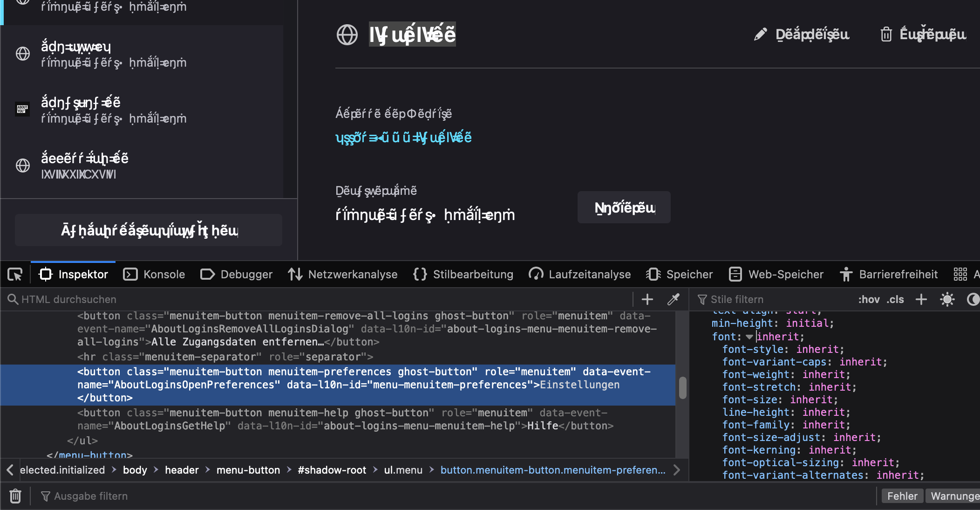Click the element picker icon
Viewport: 980px width, 510px height.
point(15,275)
